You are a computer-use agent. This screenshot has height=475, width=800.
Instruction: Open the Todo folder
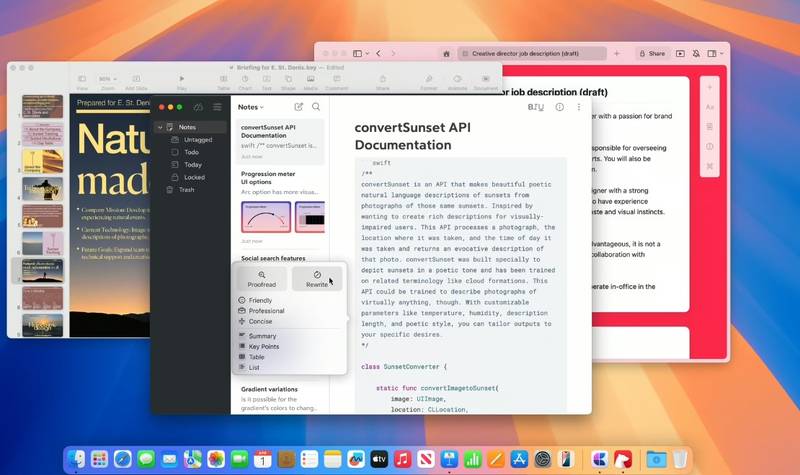tap(191, 152)
